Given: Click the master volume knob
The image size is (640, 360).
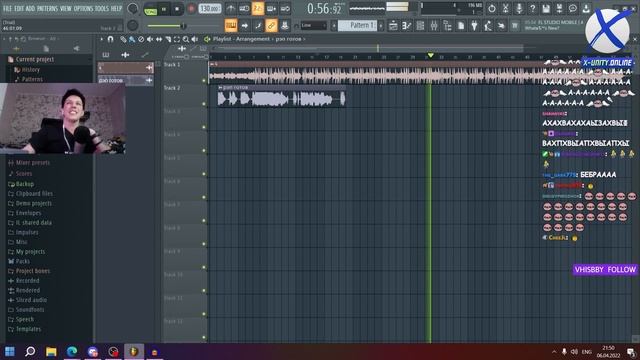Looking at the screenshot, I should (x=133, y=9).
